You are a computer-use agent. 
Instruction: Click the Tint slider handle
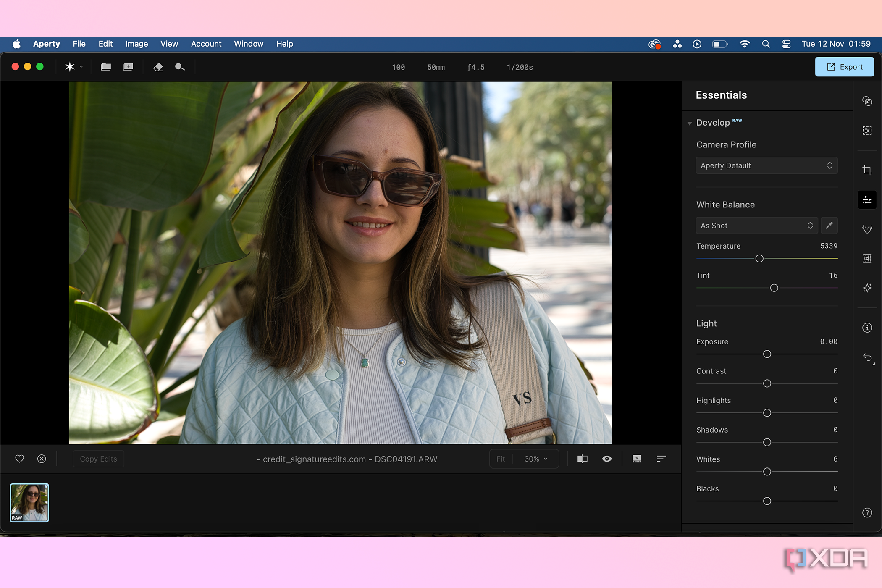(x=774, y=288)
